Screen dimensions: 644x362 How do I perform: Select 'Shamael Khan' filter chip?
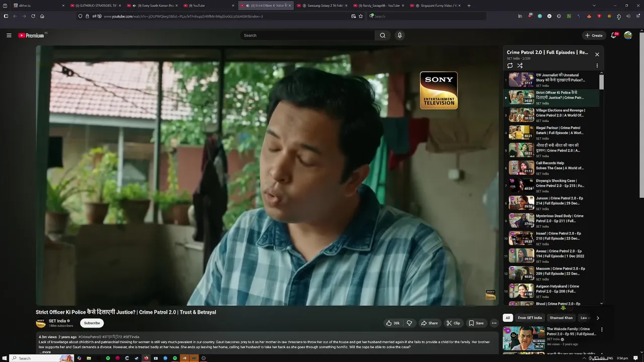pos(561,318)
